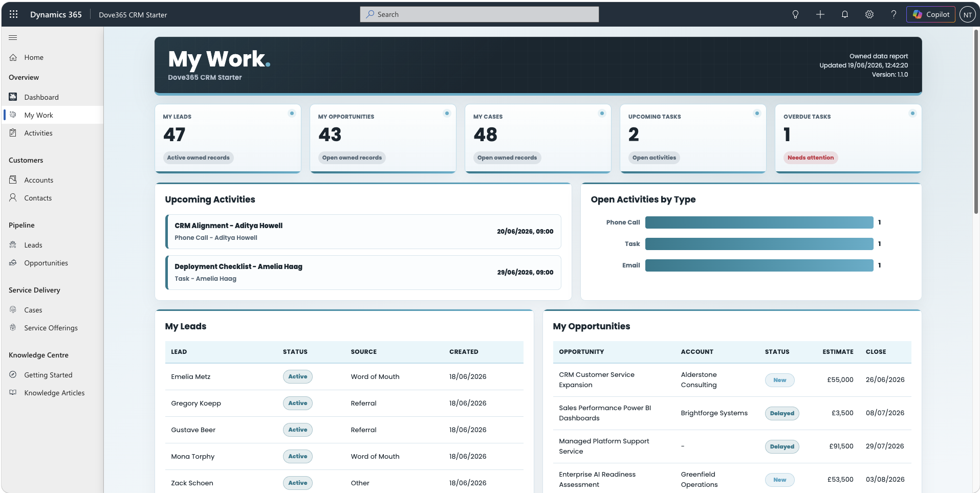980x493 pixels.
Task: Click the New status badge for Alderstone Consulting
Action: 780,380
